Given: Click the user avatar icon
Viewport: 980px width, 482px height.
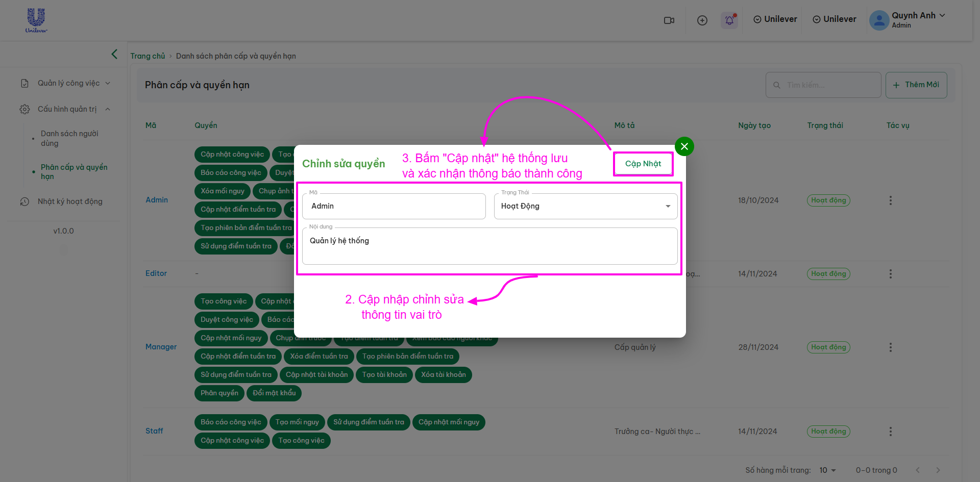Looking at the screenshot, I should (x=879, y=20).
